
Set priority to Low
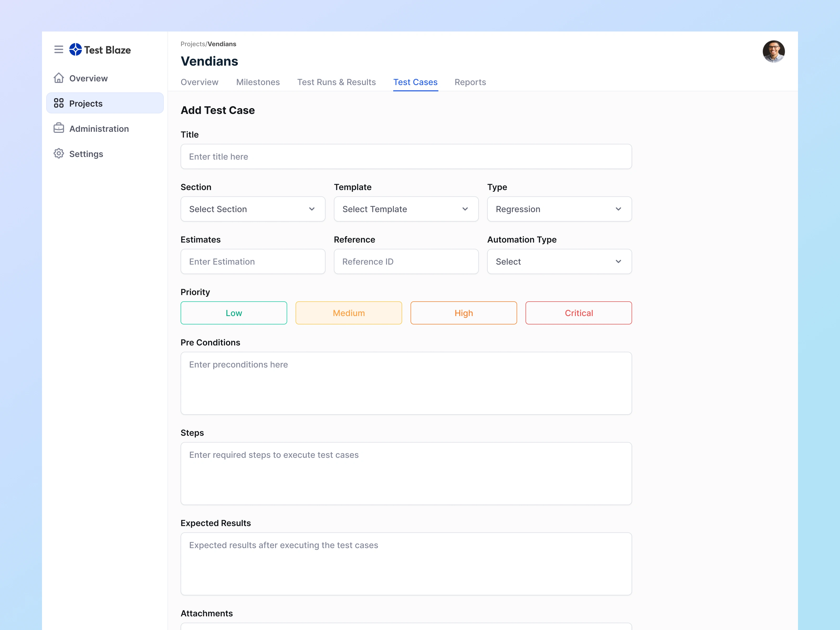tap(234, 313)
